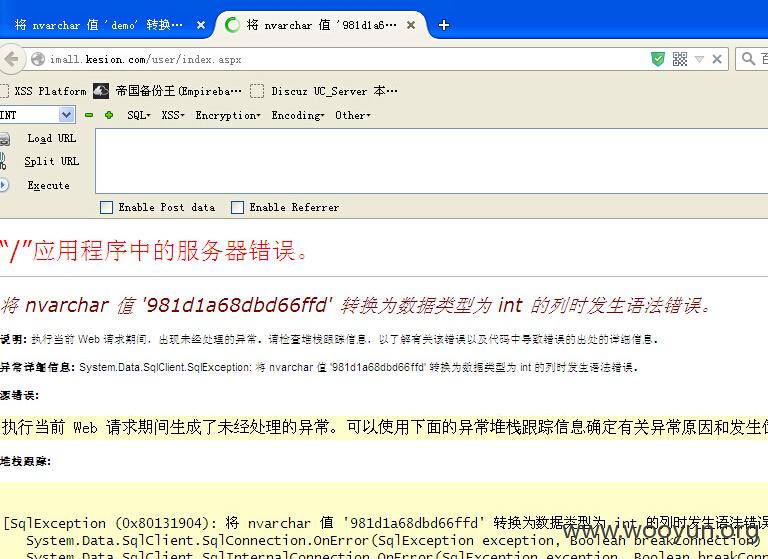The height and width of the screenshot is (559, 768).
Task: Click Execute in HackBar
Action: coord(48,185)
